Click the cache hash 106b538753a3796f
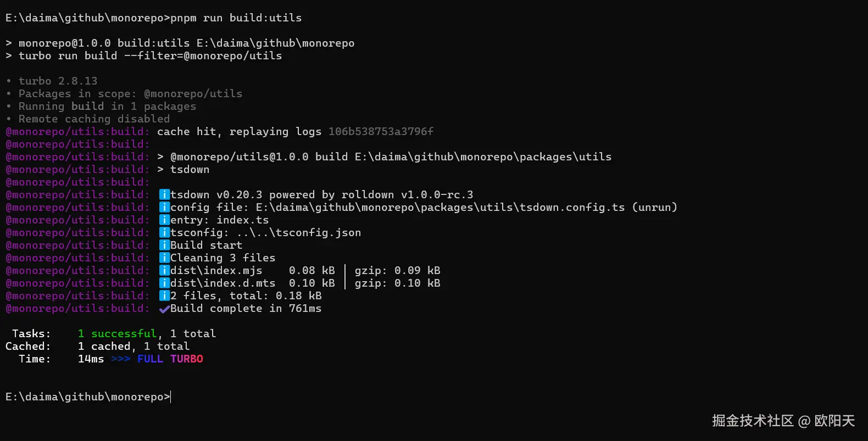The image size is (868, 441). (381, 131)
